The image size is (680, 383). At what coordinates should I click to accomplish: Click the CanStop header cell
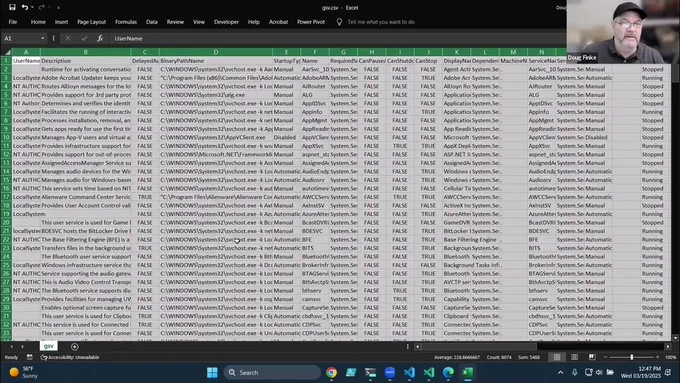tap(428, 61)
